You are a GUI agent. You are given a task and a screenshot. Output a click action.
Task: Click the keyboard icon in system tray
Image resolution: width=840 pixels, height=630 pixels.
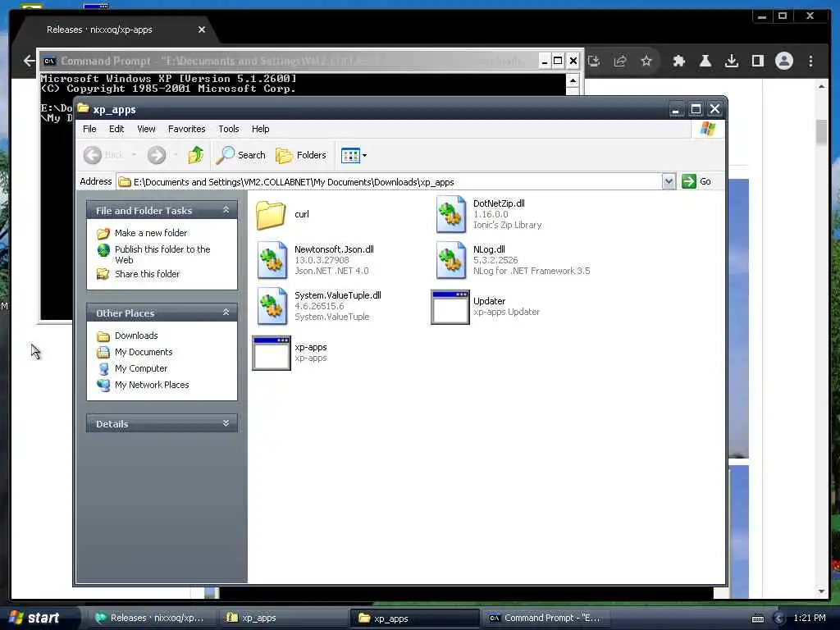pyautogui.click(x=757, y=619)
